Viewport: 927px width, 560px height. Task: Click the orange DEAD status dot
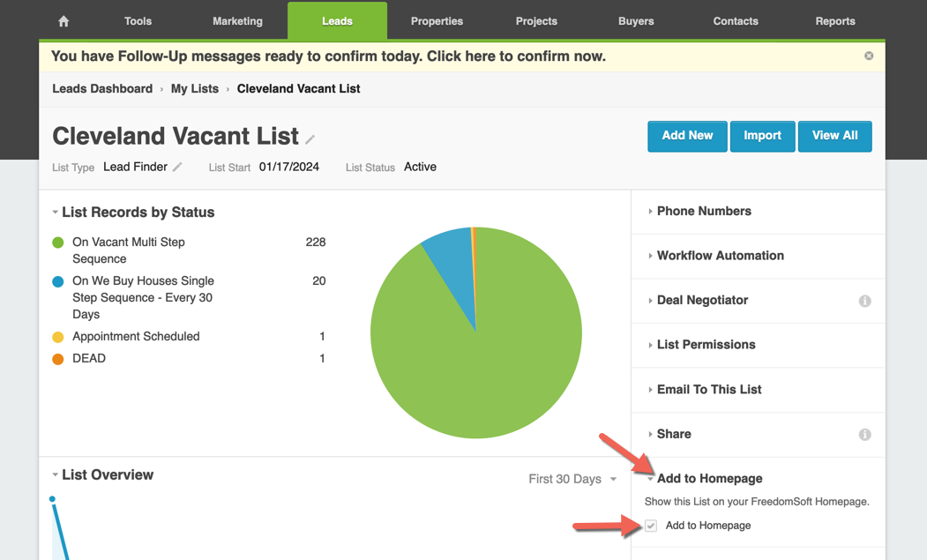click(x=58, y=359)
